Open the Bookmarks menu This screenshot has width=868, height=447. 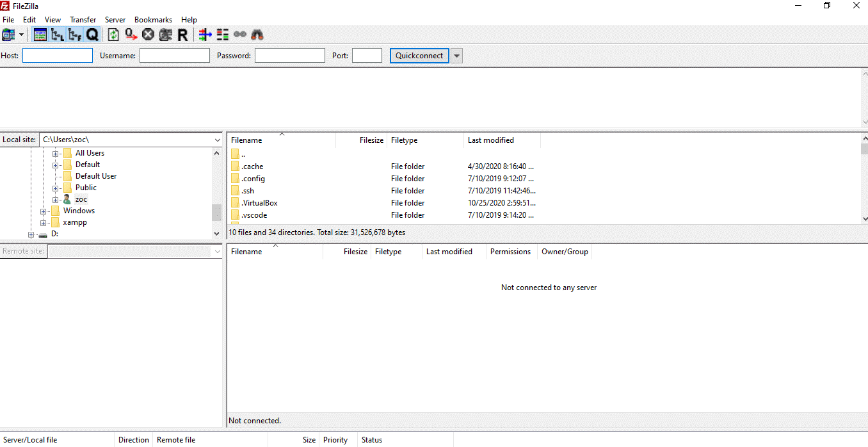pyautogui.click(x=153, y=20)
